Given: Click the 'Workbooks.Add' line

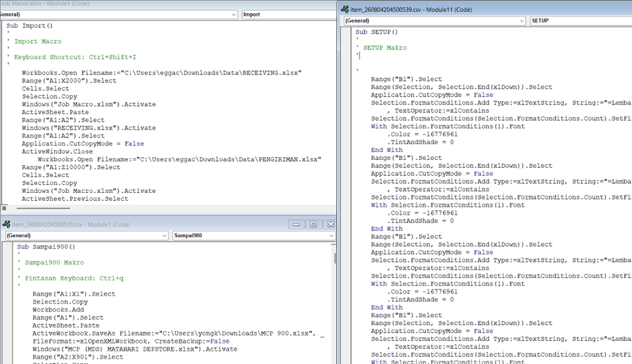Looking at the screenshot, I should coord(59,309).
